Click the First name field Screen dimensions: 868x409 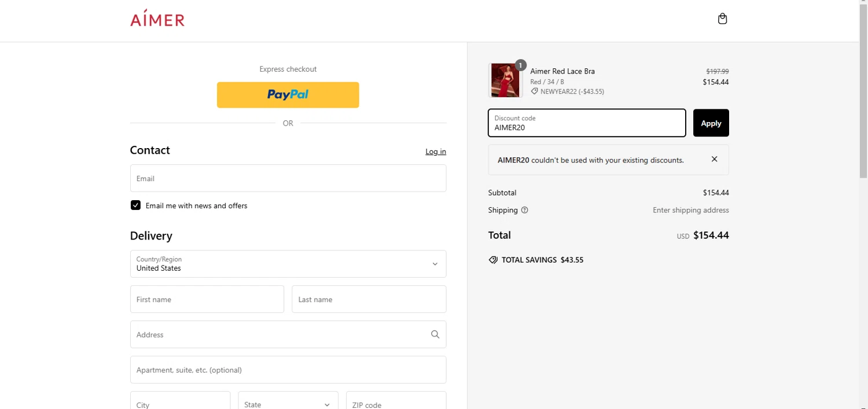tap(207, 299)
